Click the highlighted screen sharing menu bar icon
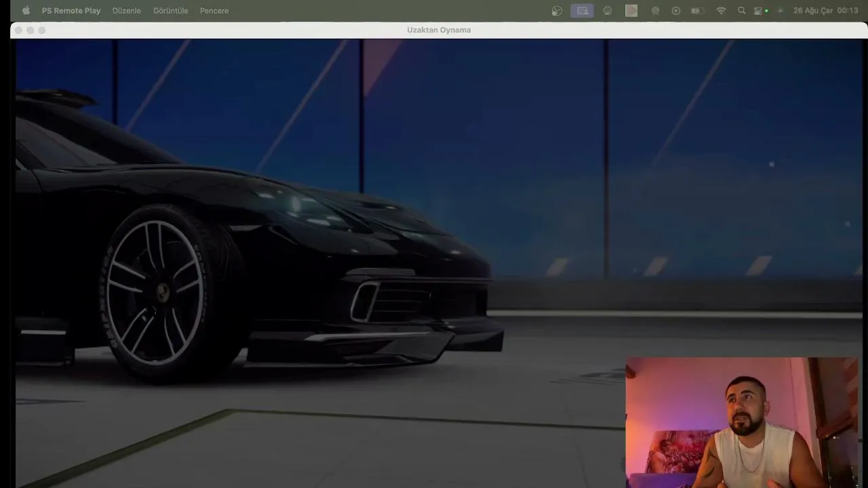The image size is (868, 488). point(583,11)
